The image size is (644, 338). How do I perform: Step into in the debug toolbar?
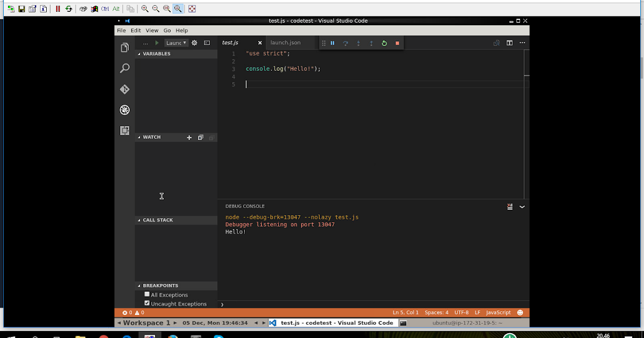coord(358,43)
